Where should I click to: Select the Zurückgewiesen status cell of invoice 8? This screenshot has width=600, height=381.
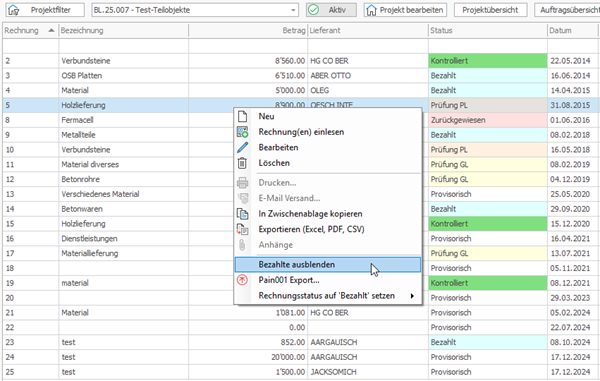tap(488, 120)
